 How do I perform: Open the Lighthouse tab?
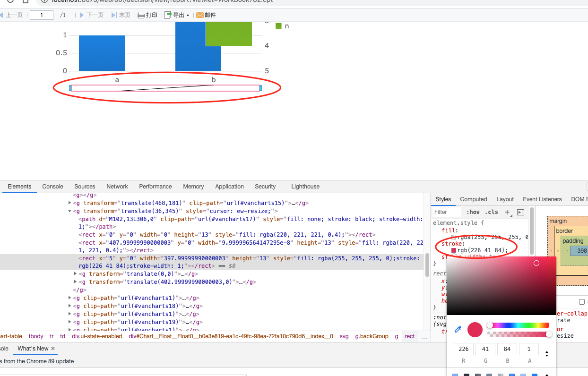point(305,187)
